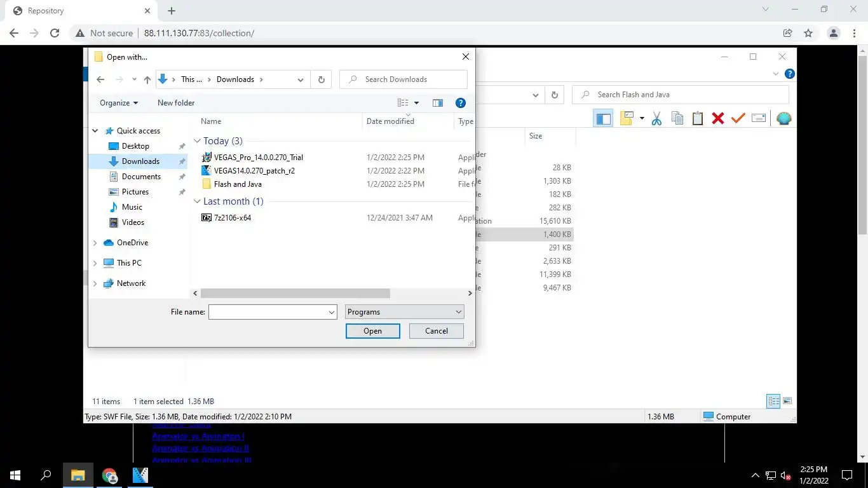868x488 pixels.
Task: Click the orange checkmark Rename icon
Action: click(738, 118)
